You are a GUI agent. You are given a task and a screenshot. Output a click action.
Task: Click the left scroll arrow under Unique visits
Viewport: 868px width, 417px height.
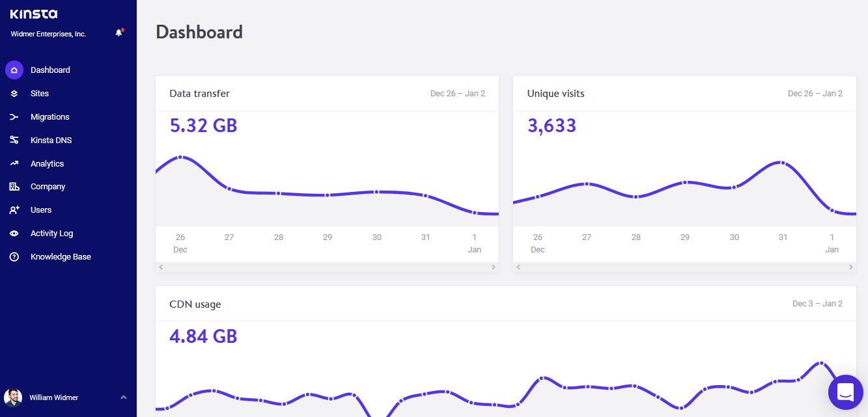tap(518, 267)
